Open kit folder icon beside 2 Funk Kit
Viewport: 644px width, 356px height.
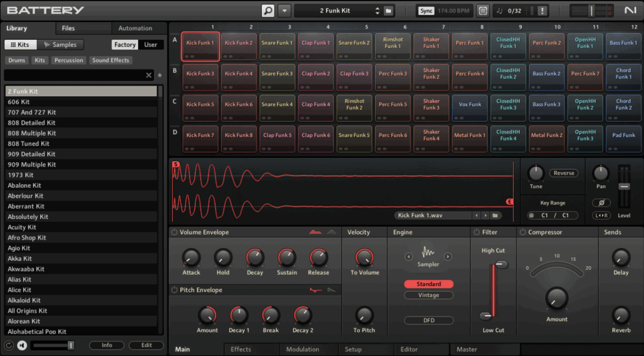[389, 11]
